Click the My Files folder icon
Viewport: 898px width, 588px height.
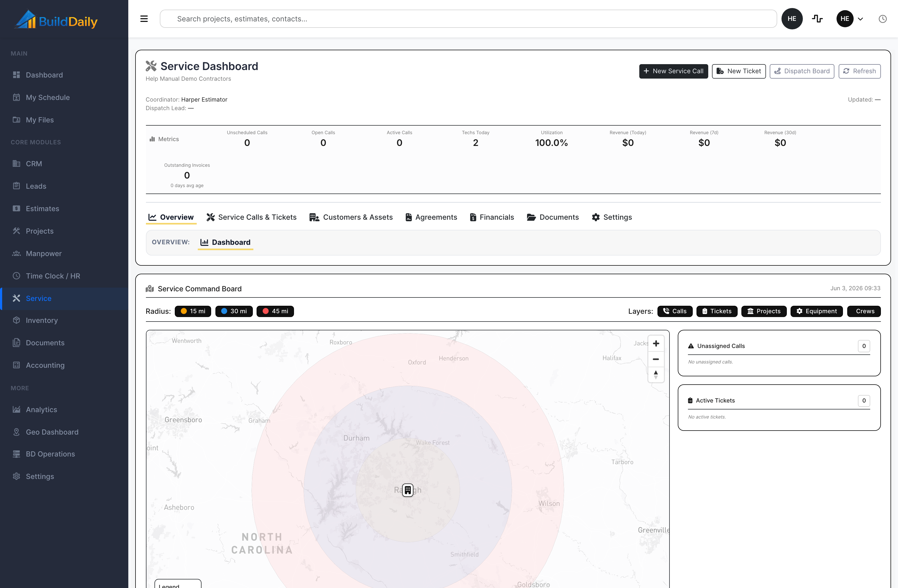tap(16, 120)
